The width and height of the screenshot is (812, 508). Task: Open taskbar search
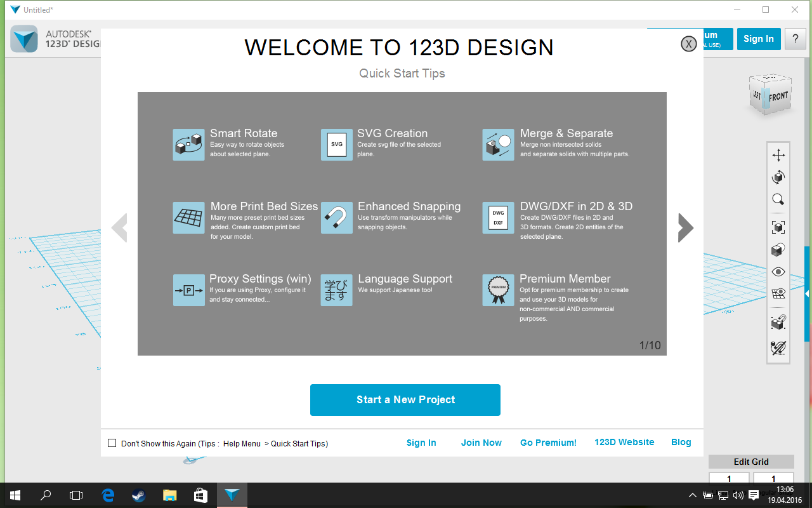[46, 495]
